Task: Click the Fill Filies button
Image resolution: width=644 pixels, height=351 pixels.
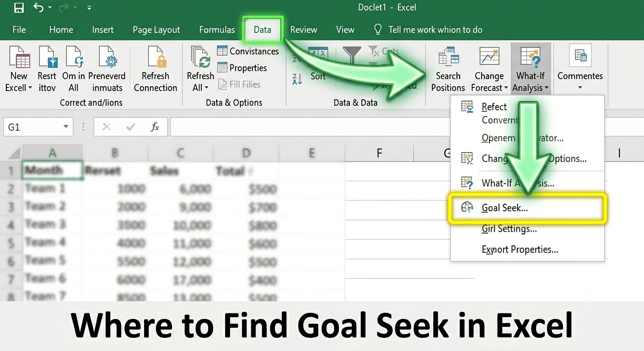Action: (239, 84)
